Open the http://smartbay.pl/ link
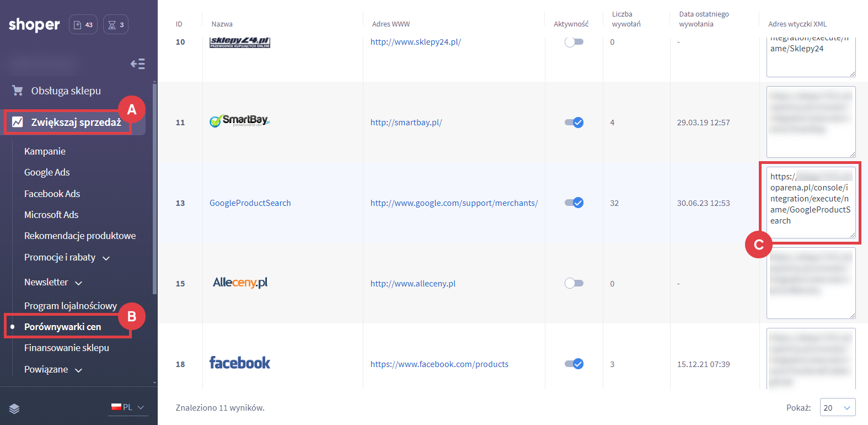Screen dimensions: 868x425 click(406, 122)
